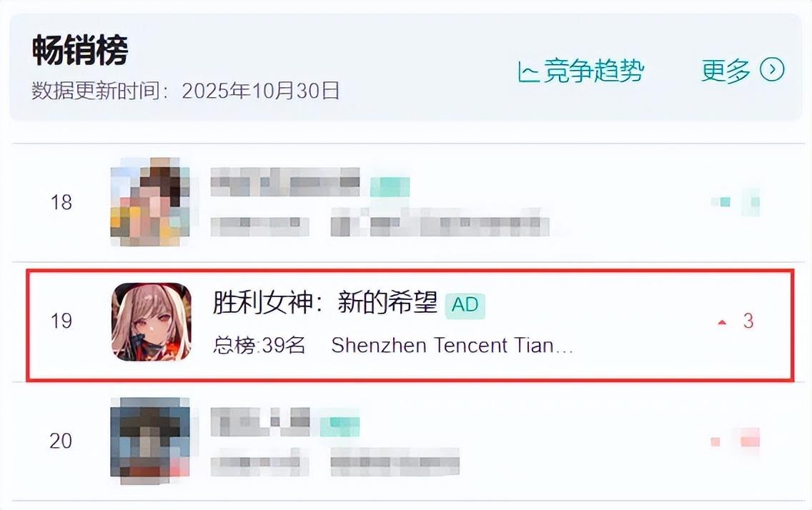Click the rank number 19
This screenshot has width=812, height=510.
[x=61, y=321]
